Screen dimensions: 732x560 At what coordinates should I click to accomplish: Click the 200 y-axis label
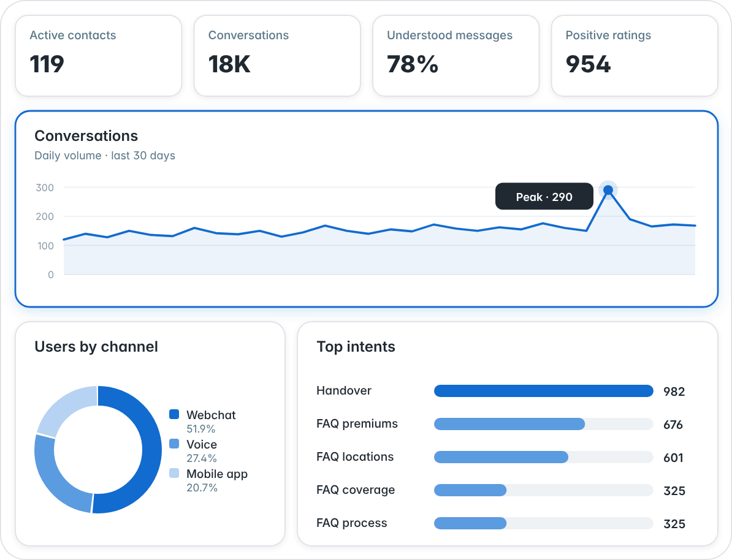point(45,216)
